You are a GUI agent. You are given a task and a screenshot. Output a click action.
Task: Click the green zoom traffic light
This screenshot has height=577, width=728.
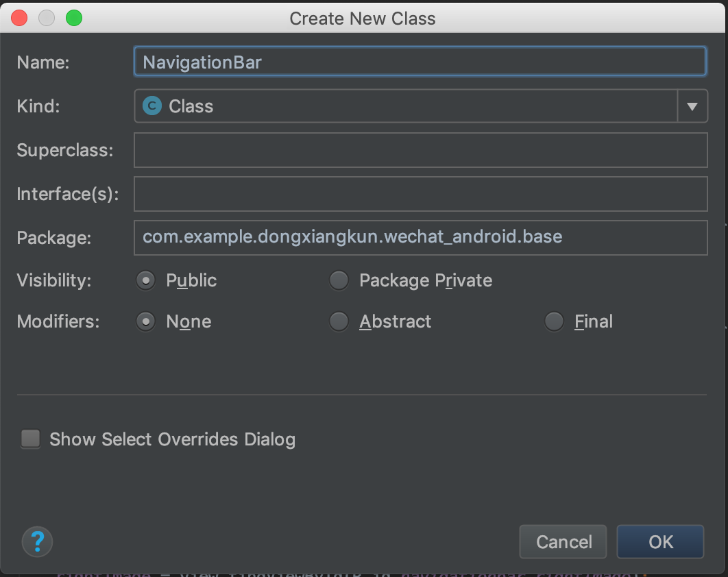pos(74,18)
